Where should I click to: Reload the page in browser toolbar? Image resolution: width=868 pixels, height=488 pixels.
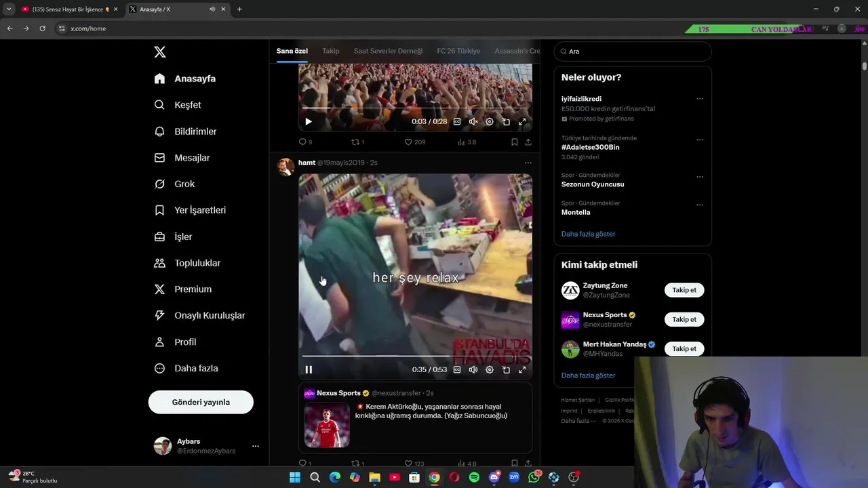coord(42,28)
